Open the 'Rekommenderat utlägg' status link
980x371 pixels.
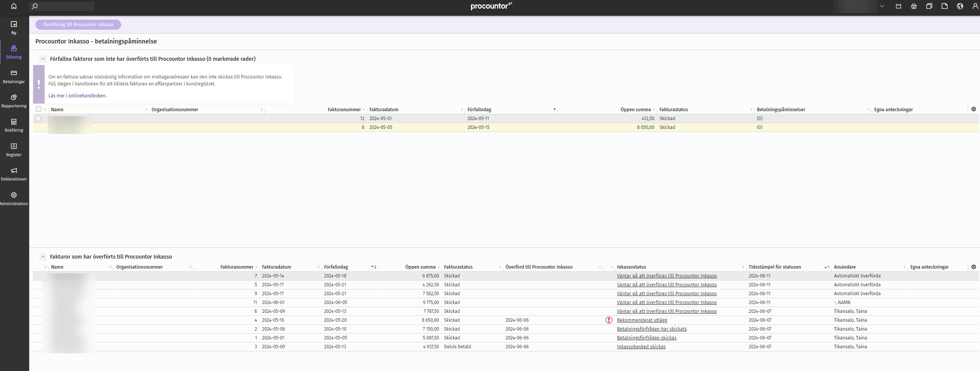(642, 320)
